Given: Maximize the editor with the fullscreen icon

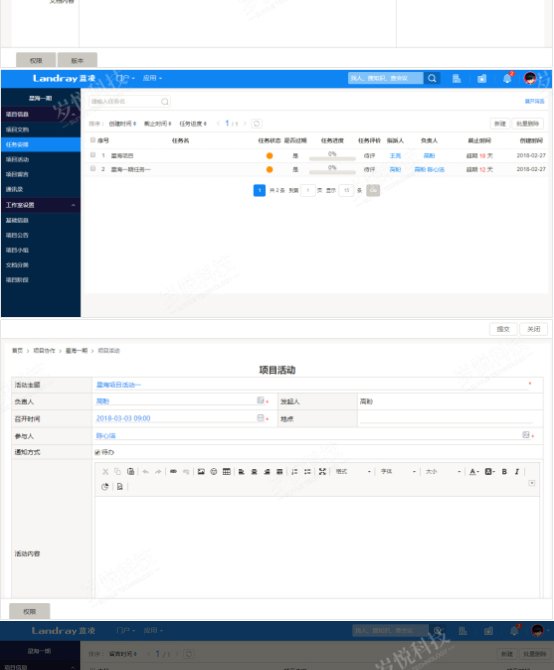Looking at the screenshot, I should coord(322,471).
